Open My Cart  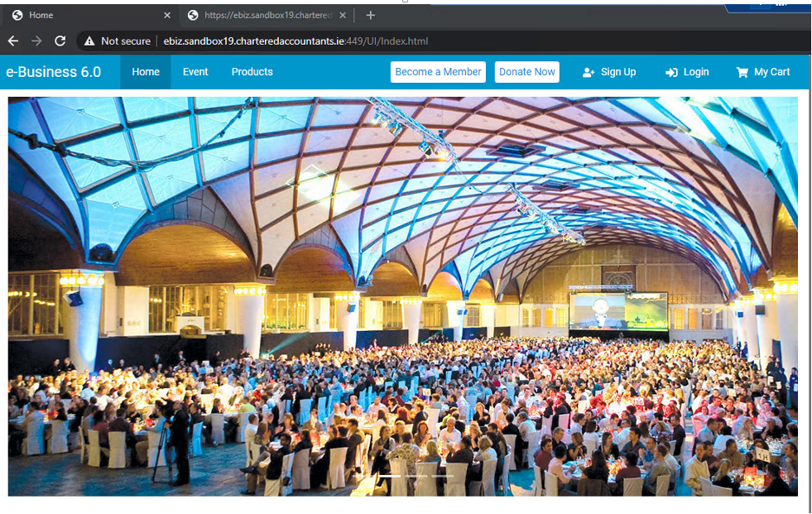tap(763, 72)
